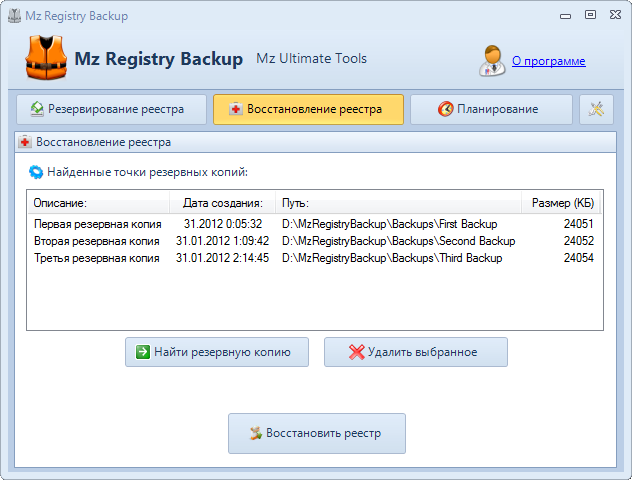Image resolution: width=632 pixels, height=480 pixels.
Task: Click the Восстановить реестр button
Action: point(317,433)
